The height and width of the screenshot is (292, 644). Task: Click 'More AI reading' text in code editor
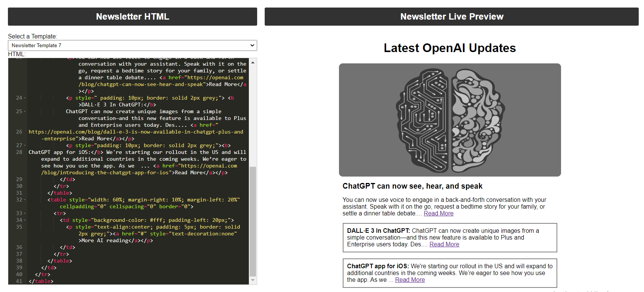(105, 241)
